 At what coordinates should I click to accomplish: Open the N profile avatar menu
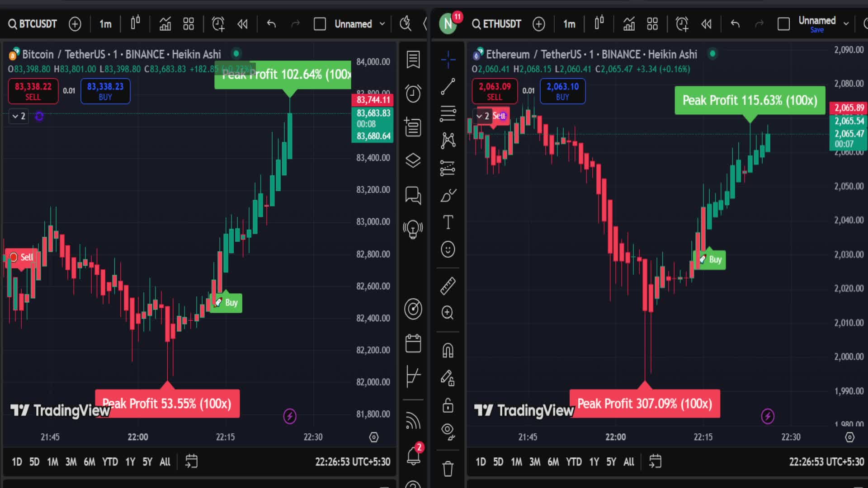pyautogui.click(x=449, y=23)
